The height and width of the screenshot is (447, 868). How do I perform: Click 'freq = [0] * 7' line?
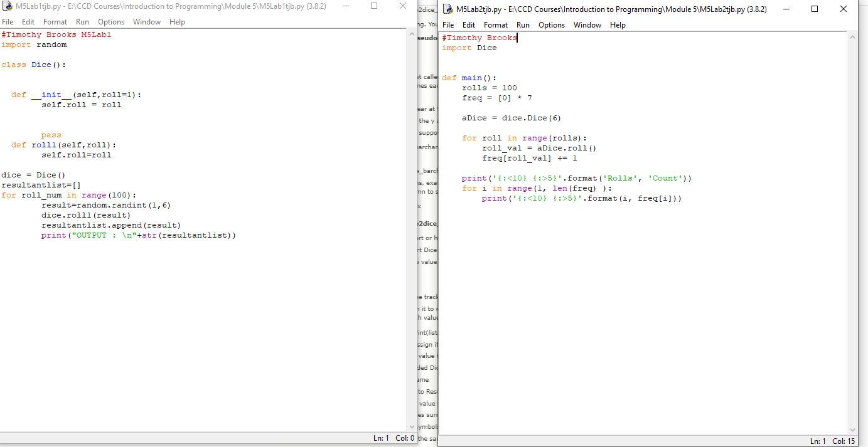point(497,98)
